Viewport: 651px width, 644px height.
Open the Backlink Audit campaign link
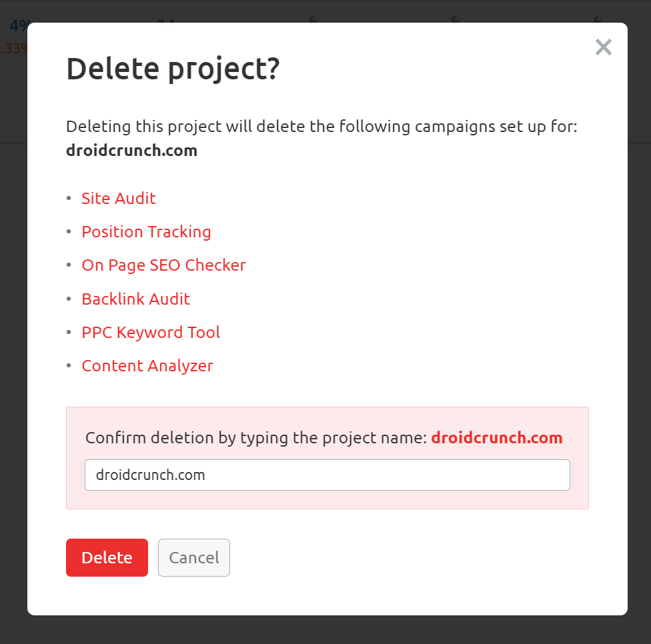135,299
